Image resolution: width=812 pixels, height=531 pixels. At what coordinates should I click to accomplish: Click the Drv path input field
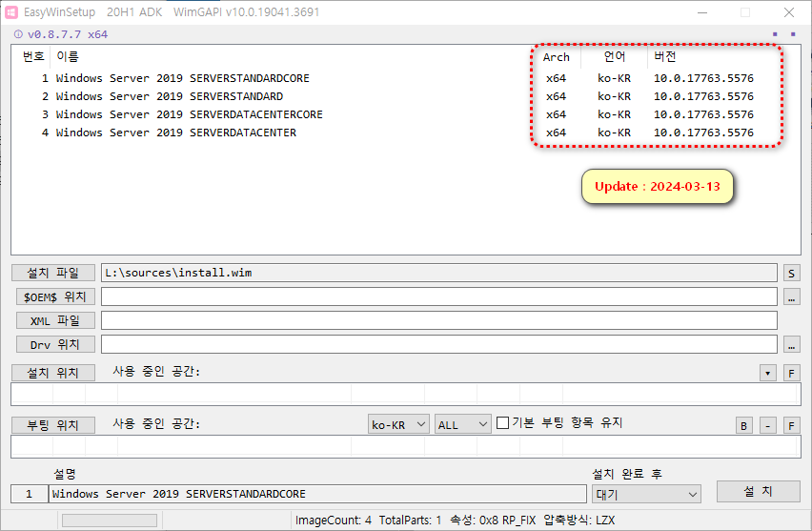pos(438,344)
